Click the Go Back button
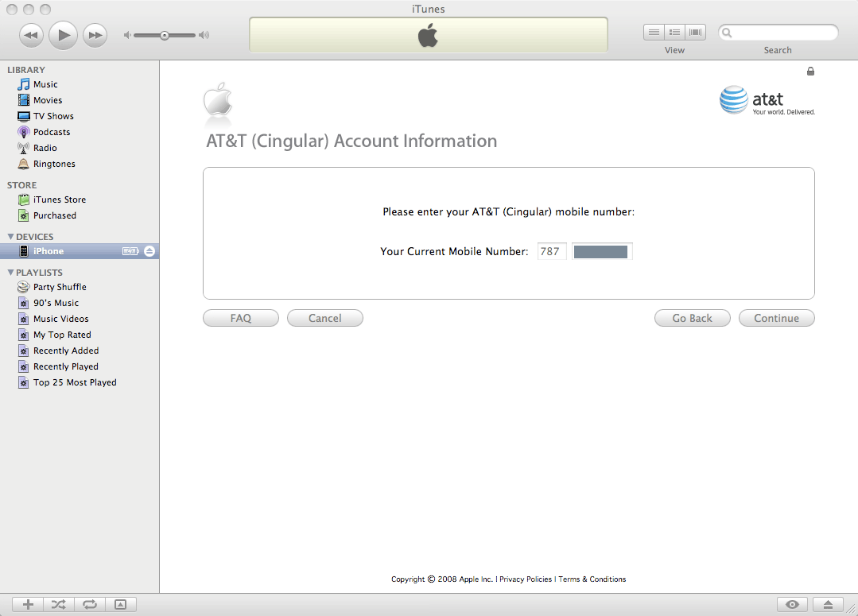The image size is (858, 616). (x=692, y=318)
